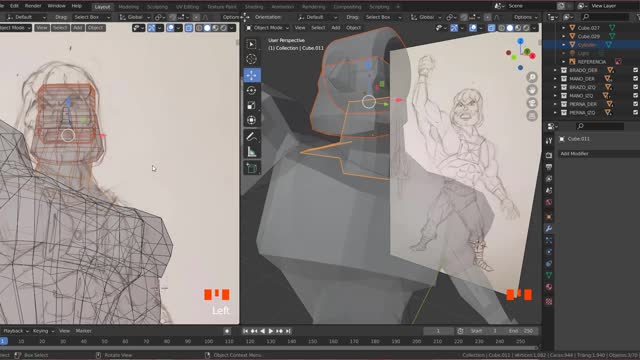The image size is (640, 360).
Task: Open the Render properties tab
Action: point(549,155)
